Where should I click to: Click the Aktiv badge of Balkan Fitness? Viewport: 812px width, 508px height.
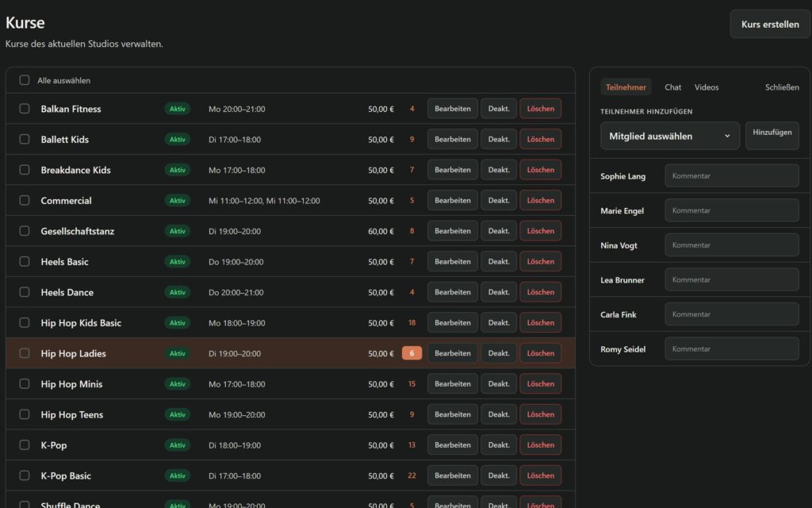pyautogui.click(x=177, y=108)
